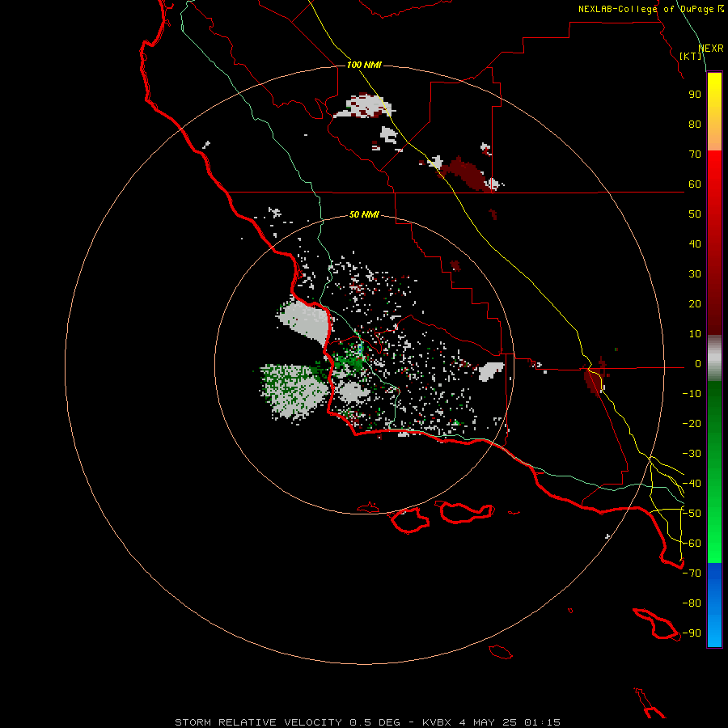Click the -70 scale value
Screen dimensions: 728x728
coord(692,574)
